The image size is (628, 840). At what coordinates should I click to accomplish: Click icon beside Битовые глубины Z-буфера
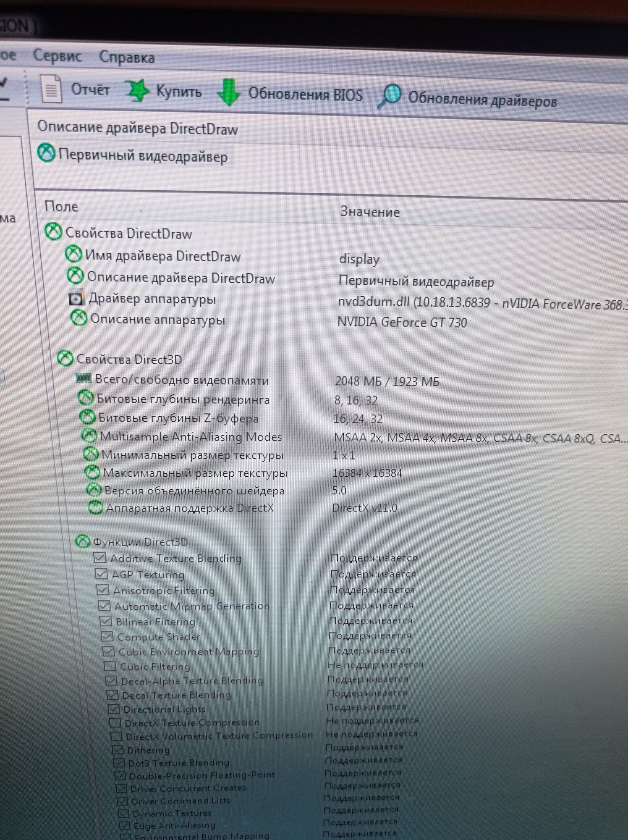click(x=87, y=417)
